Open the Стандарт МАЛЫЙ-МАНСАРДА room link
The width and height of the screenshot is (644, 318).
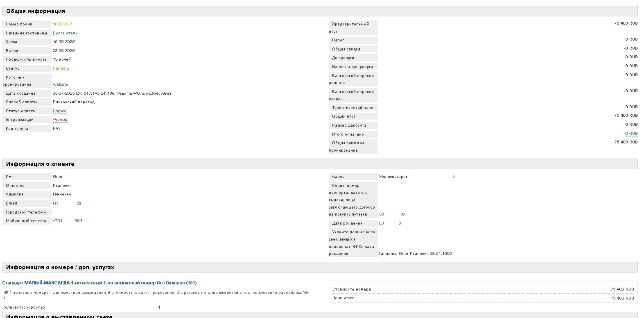99,283
